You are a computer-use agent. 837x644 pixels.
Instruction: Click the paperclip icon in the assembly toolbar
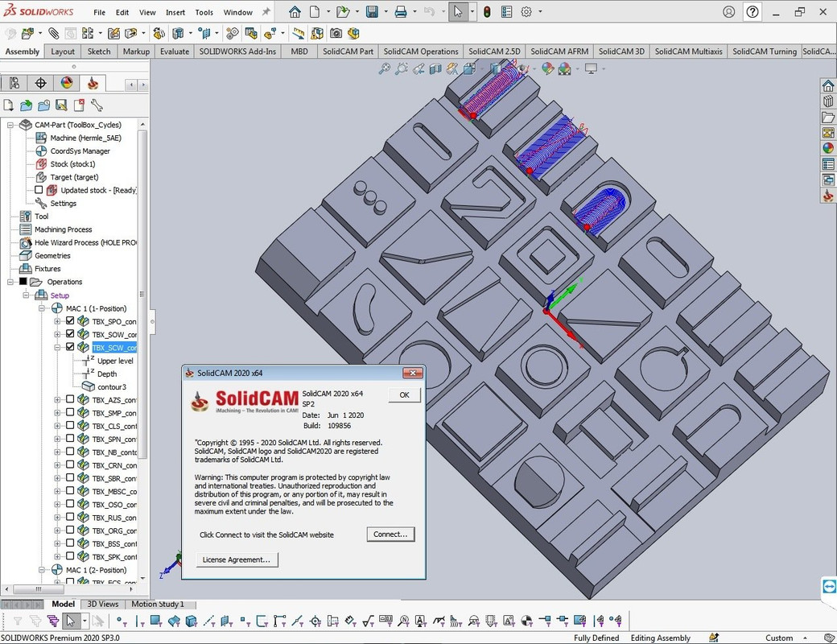click(x=54, y=34)
